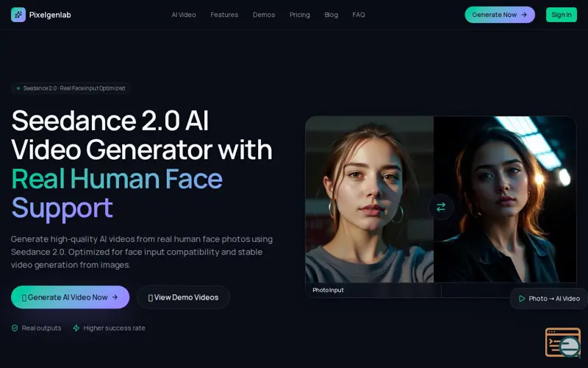Click the Photo Input portrait thumbnail
The width and height of the screenshot is (588, 368).
[x=370, y=199]
